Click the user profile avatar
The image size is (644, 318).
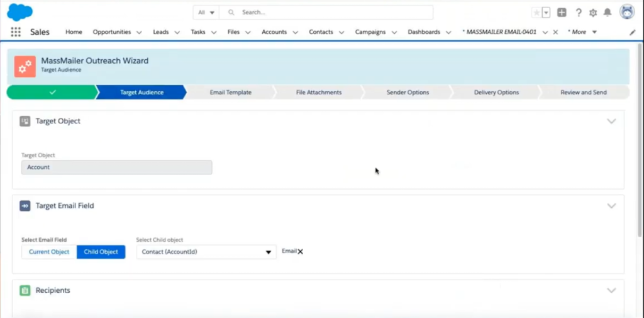pyautogui.click(x=627, y=12)
